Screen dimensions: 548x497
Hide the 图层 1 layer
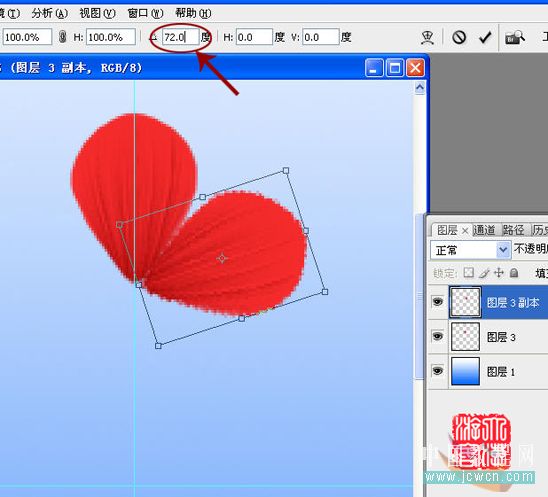click(x=438, y=370)
